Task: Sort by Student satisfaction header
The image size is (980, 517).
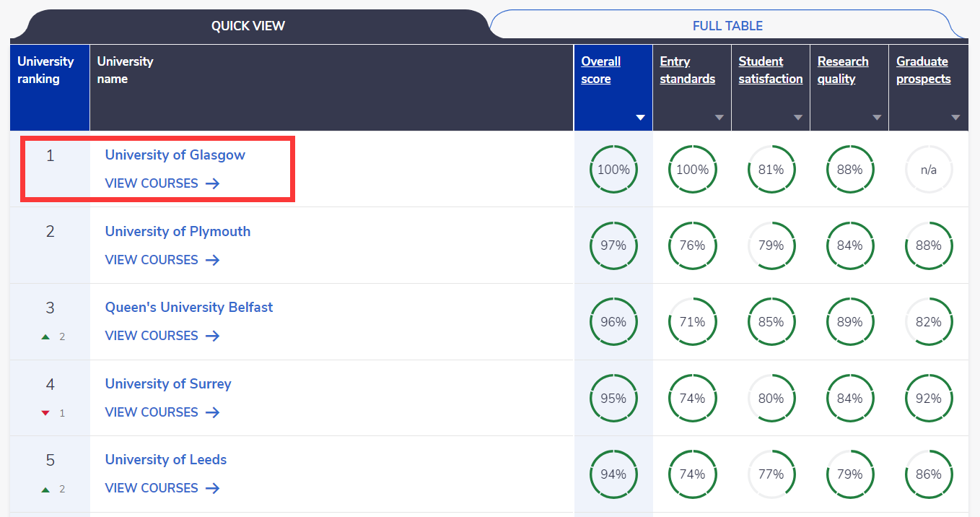Action: [x=771, y=70]
